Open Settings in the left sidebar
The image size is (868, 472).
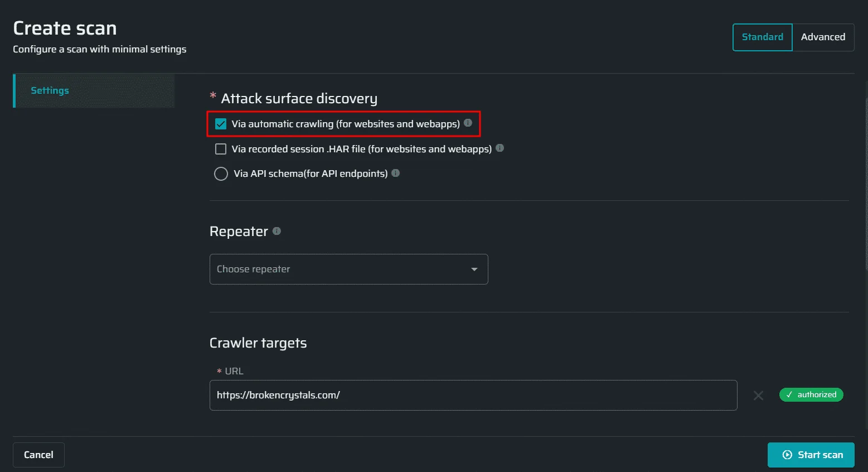click(x=50, y=90)
